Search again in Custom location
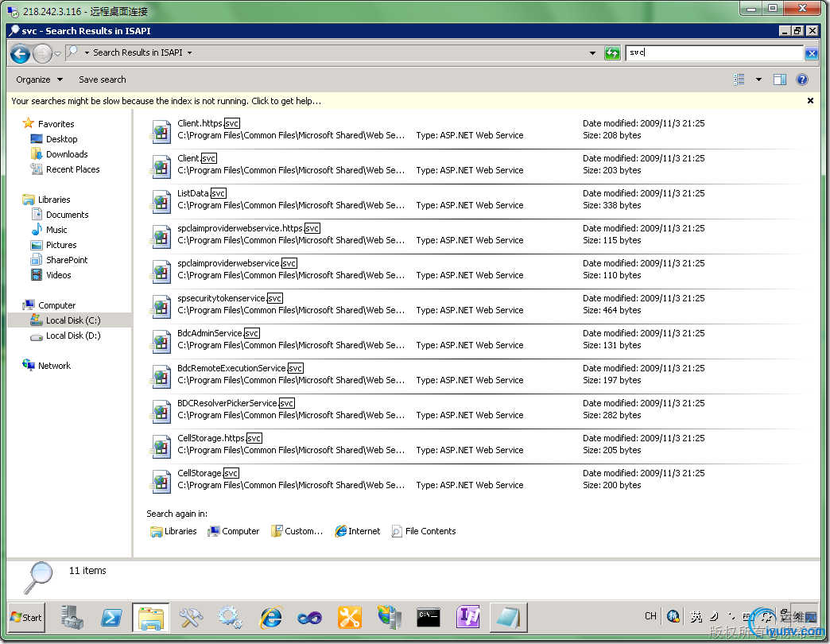 [297, 531]
